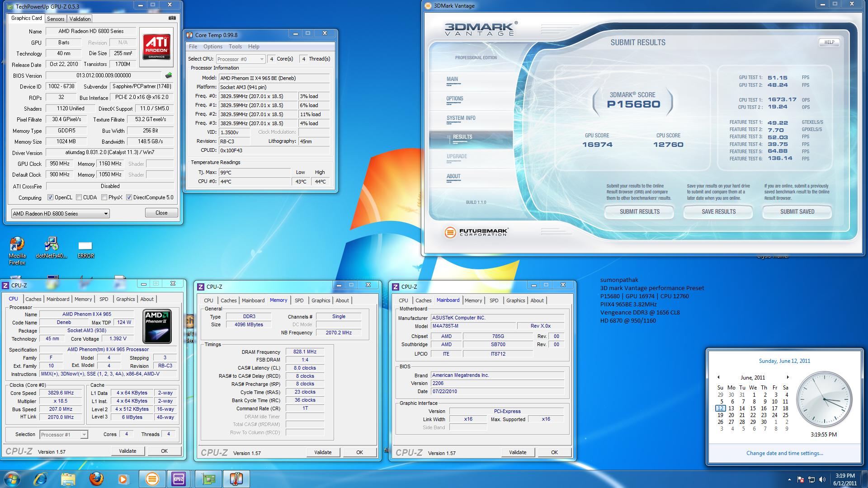This screenshot has height=488, width=868.
Task: Click the ATI Radeon logo in GPU-Z
Action: point(156,47)
